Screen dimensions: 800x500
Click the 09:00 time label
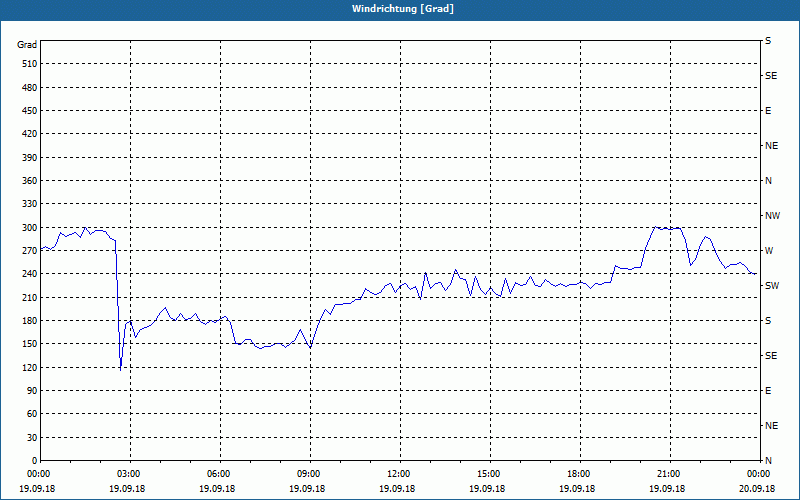pos(310,474)
